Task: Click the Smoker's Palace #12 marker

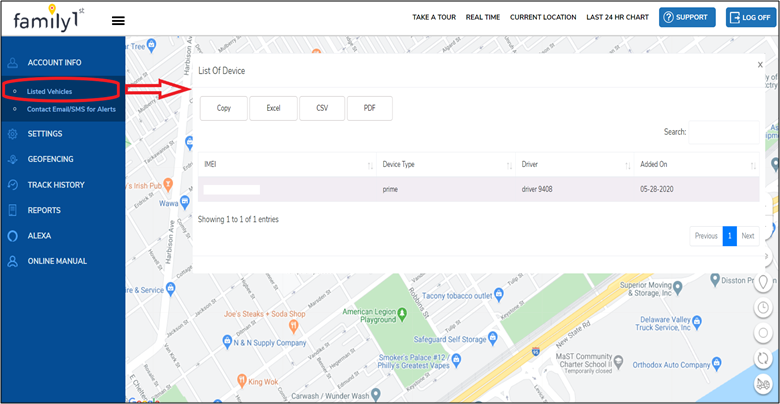Action: point(456,360)
